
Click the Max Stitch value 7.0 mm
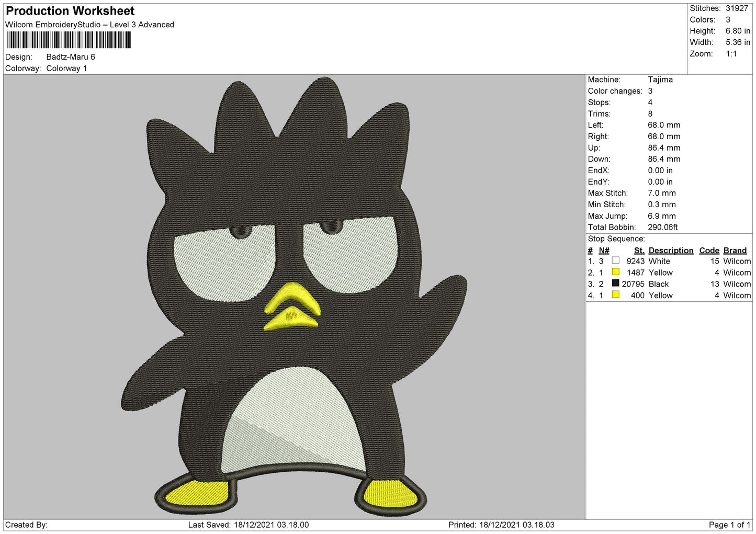662,193
